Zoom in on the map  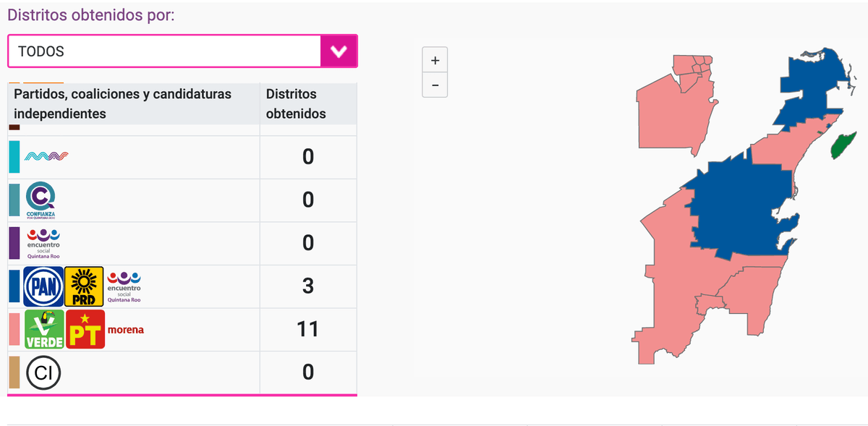coord(435,61)
